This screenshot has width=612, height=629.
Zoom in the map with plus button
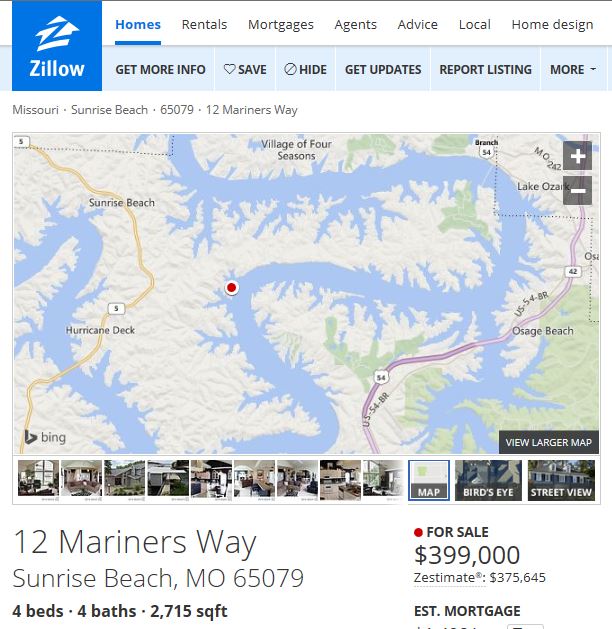coord(577,156)
